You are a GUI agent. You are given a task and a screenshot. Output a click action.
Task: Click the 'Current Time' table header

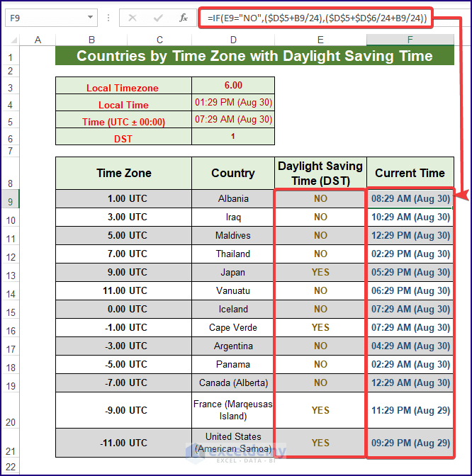pos(410,174)
